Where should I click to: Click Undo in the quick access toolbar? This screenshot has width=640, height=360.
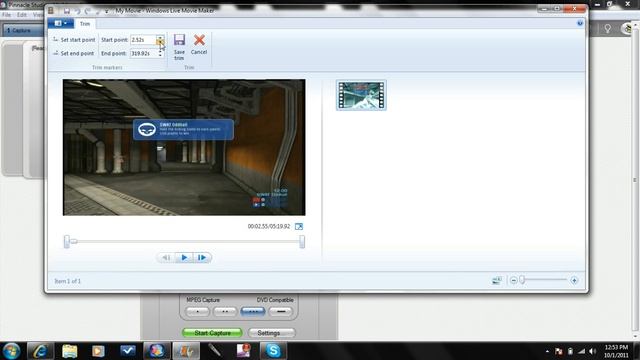77,11
